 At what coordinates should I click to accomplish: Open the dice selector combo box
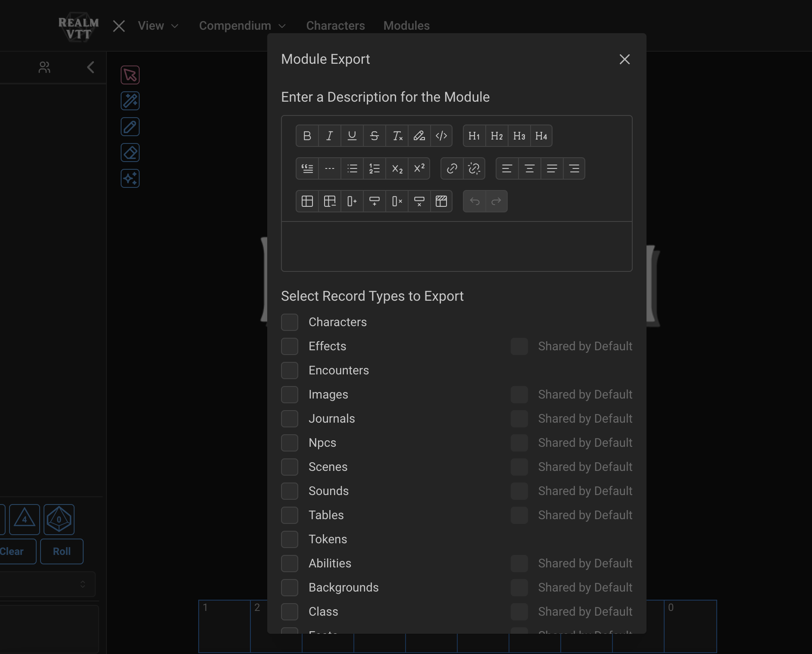click(x=48, y=584)
